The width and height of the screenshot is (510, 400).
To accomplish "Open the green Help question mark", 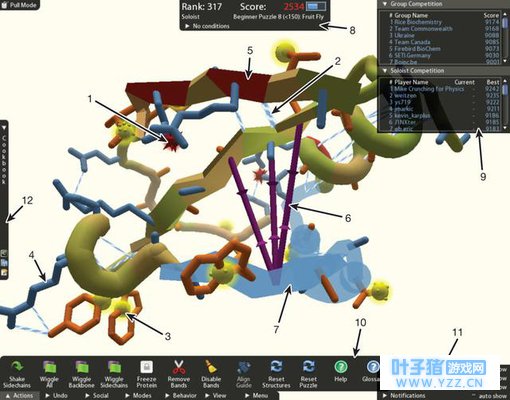I will pos(340,367).
